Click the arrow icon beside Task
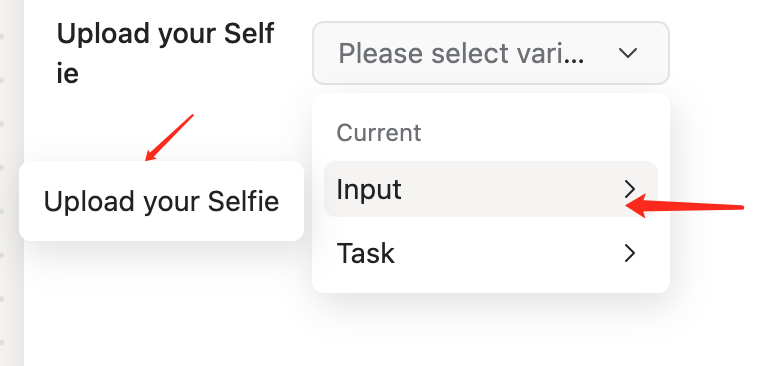758x366 pixels. point(629,253)
